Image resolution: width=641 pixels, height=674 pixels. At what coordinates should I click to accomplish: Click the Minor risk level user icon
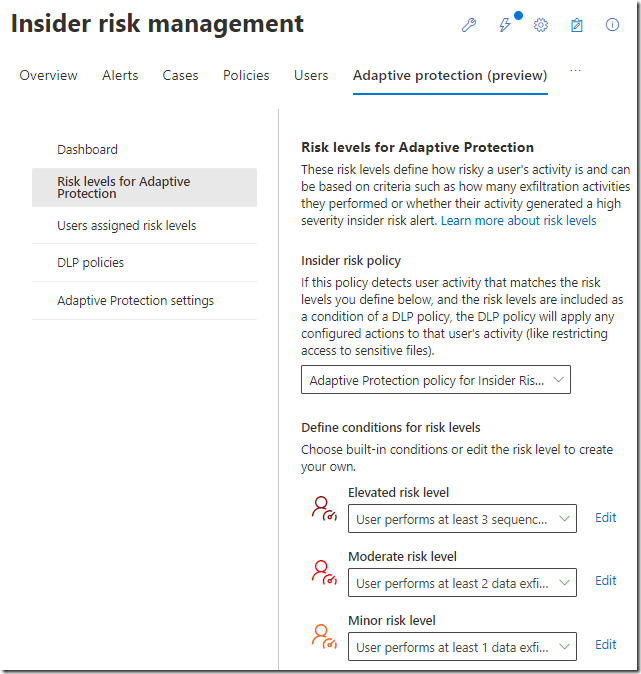tap(324, 637)
